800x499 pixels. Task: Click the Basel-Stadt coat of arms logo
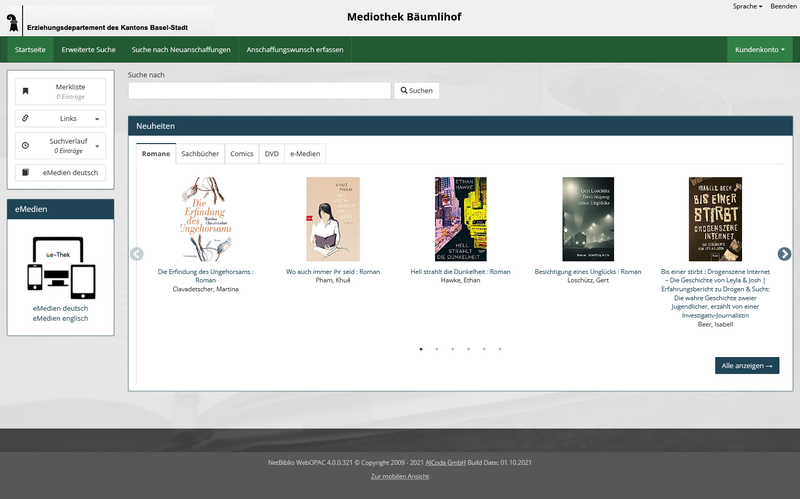[x=13, y=22]
